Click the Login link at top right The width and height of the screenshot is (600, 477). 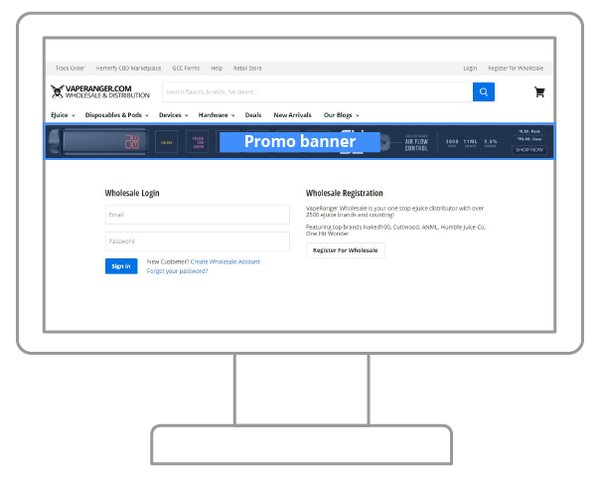[x=470, y=68]
